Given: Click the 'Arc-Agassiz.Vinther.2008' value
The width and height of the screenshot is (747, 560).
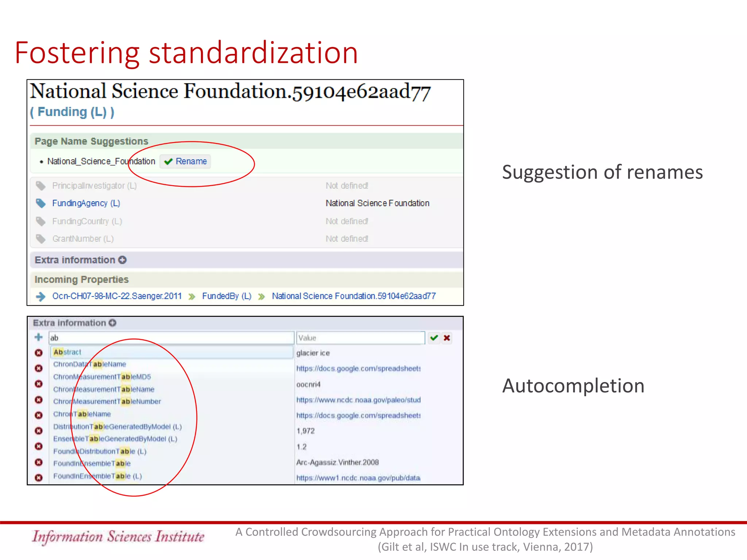Looking at the screenshot, I should click(x=338, y=462).
